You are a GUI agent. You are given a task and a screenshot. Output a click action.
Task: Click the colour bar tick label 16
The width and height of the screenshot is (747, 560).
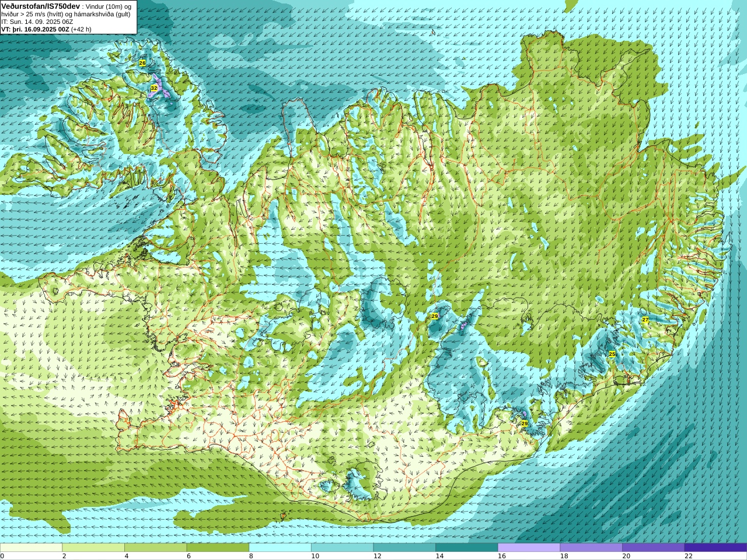[502, 556]
